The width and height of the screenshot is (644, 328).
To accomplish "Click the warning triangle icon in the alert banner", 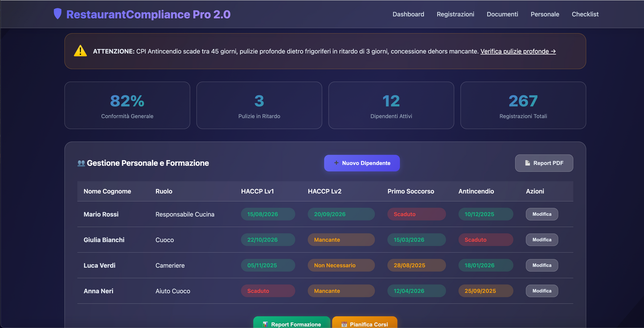I will 80,51.
